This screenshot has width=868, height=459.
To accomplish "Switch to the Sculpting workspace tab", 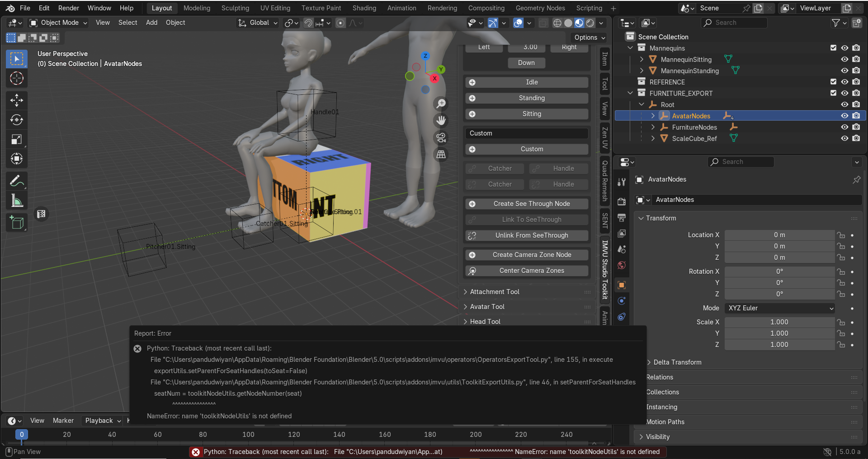I will 235,8.
